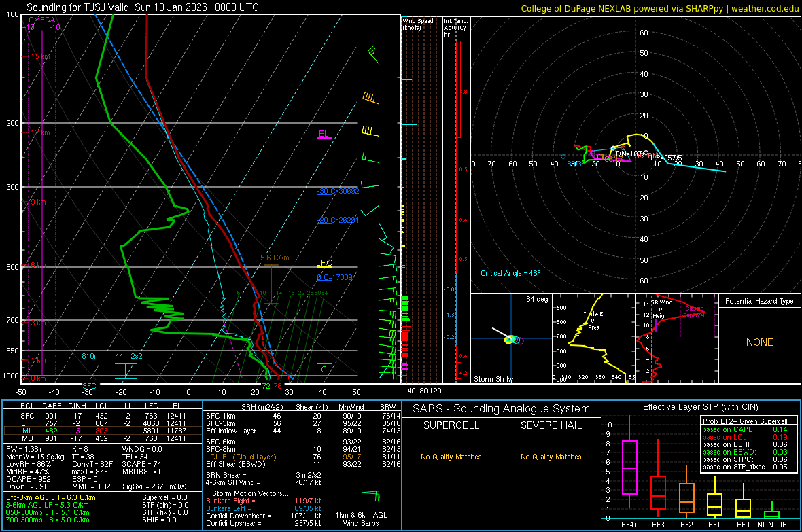
Task: Click the based on CAPE: 0.14 probability line
Action: pyautogui.click(x=745, y=429)
